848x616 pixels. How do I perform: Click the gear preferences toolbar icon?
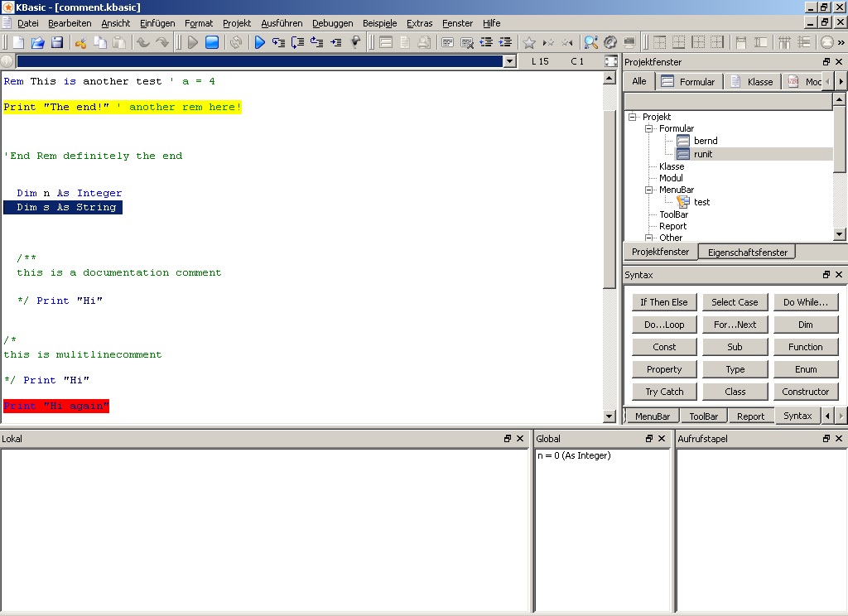(x=610, y=42)
